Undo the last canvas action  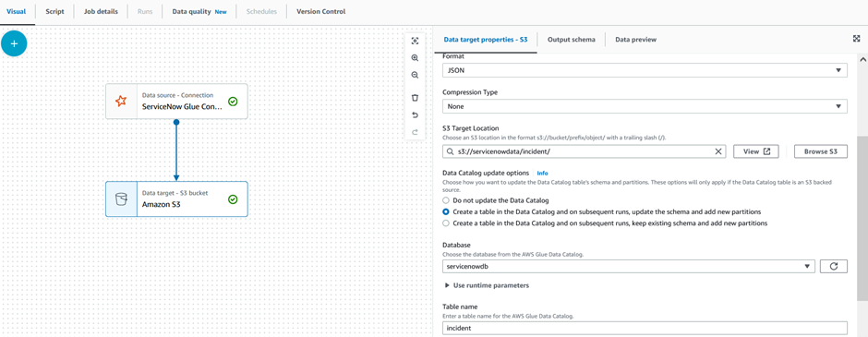415,115
